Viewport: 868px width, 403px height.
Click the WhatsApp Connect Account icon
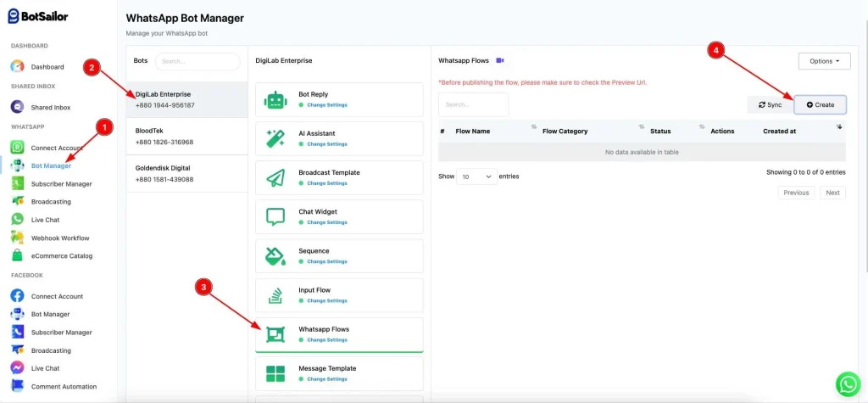[x=17, y=148]
